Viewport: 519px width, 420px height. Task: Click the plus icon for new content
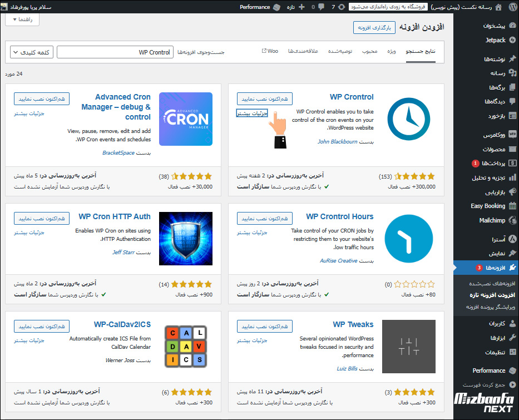[x=301, y=7]
